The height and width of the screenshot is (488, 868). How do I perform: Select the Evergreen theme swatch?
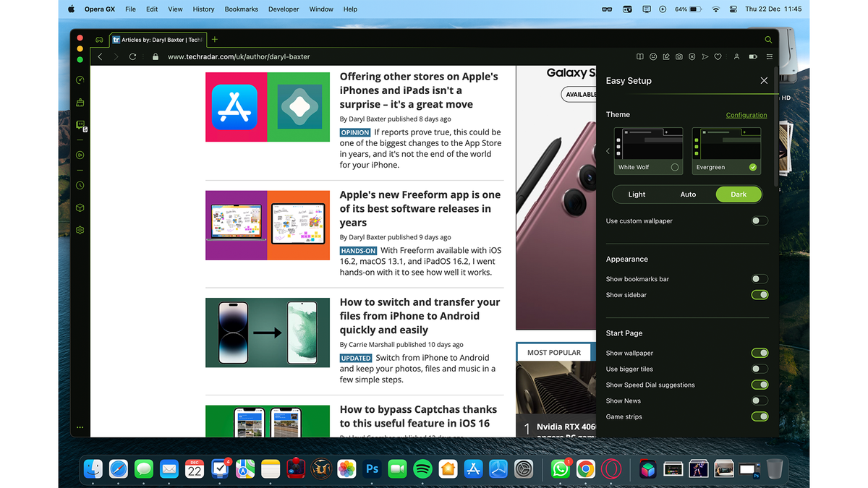(x=726, y=150)
